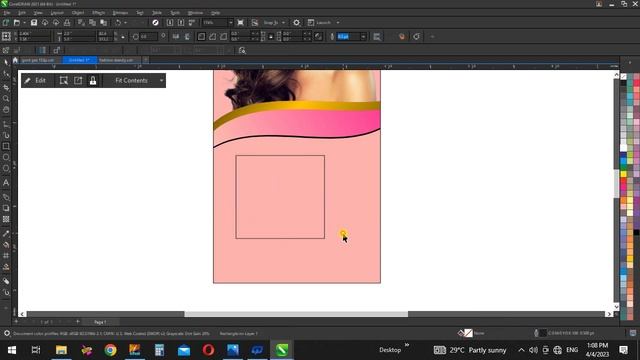The height and width of the screenshot is (360, 640).
Task: Open the Object menu
Action: coord(78,13)
